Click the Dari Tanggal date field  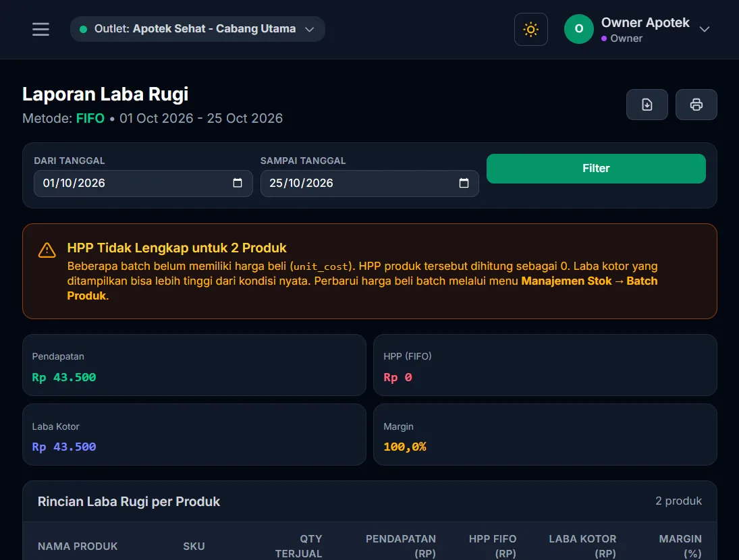tap(143, 184)
